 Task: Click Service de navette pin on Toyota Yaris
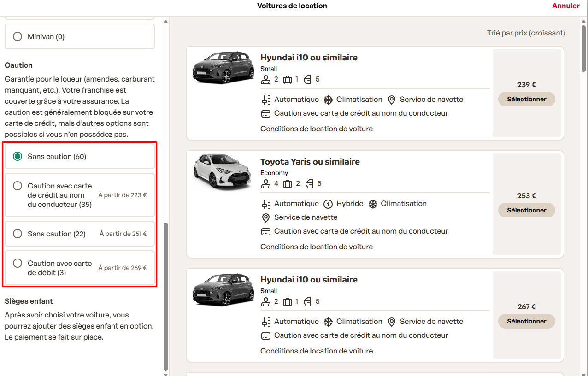265,218
